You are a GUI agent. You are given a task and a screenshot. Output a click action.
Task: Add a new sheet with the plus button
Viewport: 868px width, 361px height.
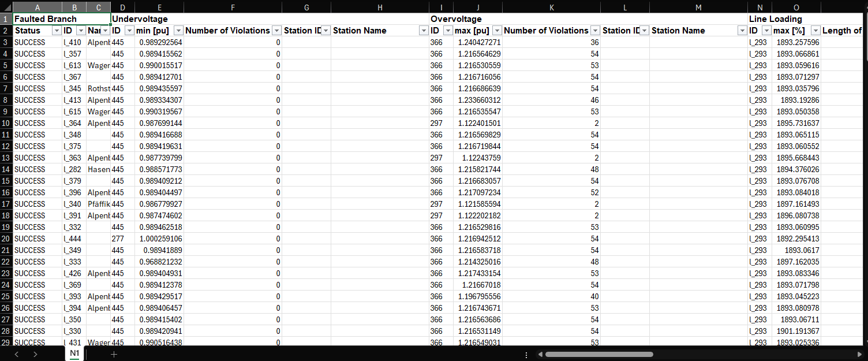point(114,354)
